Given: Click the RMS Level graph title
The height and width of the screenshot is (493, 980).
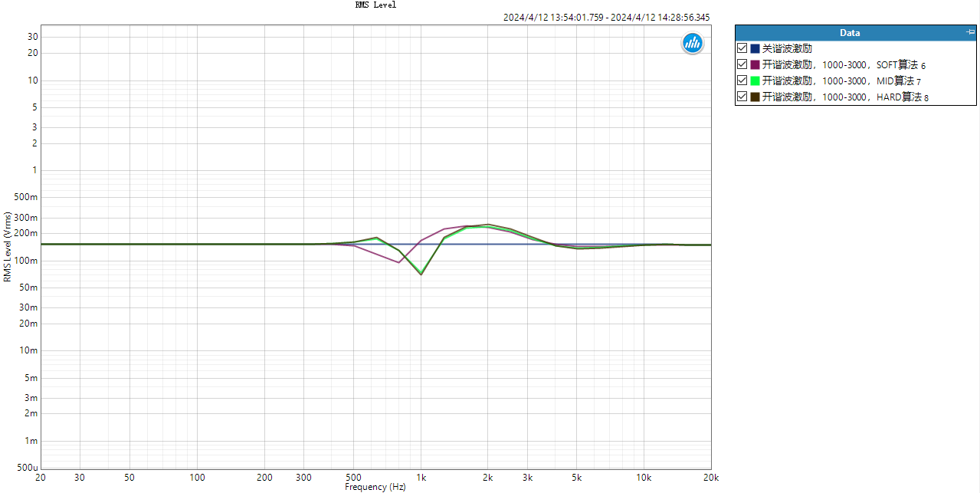Looking at the screenshot, I should pos(375,5).
